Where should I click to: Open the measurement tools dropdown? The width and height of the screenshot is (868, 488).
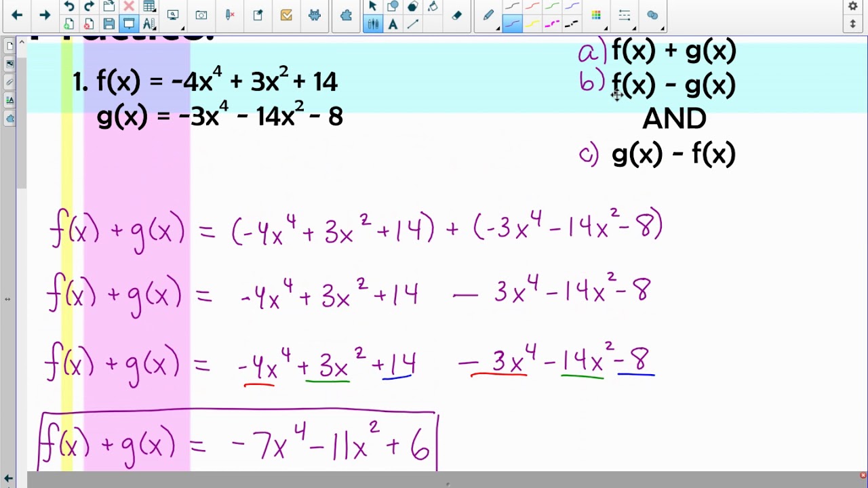149,24
